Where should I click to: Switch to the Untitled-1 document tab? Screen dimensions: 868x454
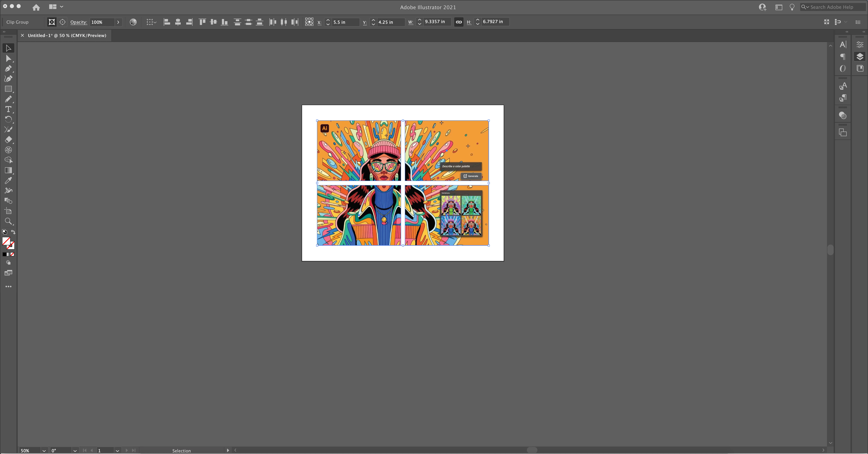click(67, 35)
